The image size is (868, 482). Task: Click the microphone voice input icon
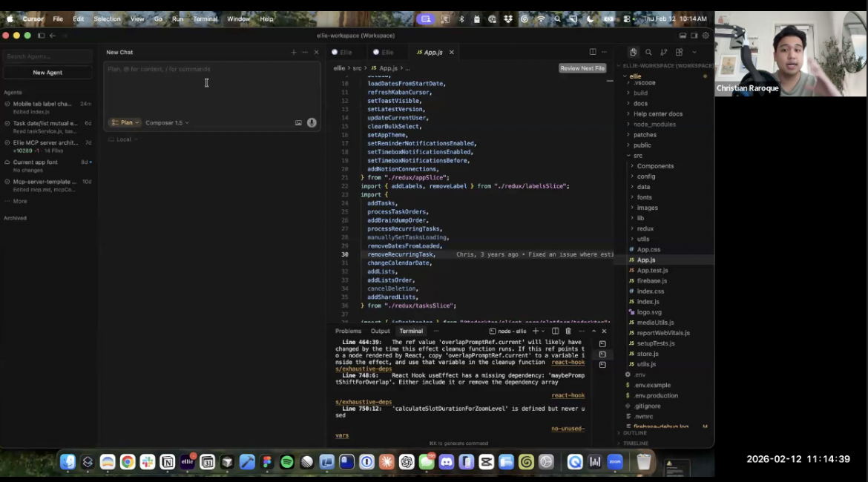tap(312, 123)
